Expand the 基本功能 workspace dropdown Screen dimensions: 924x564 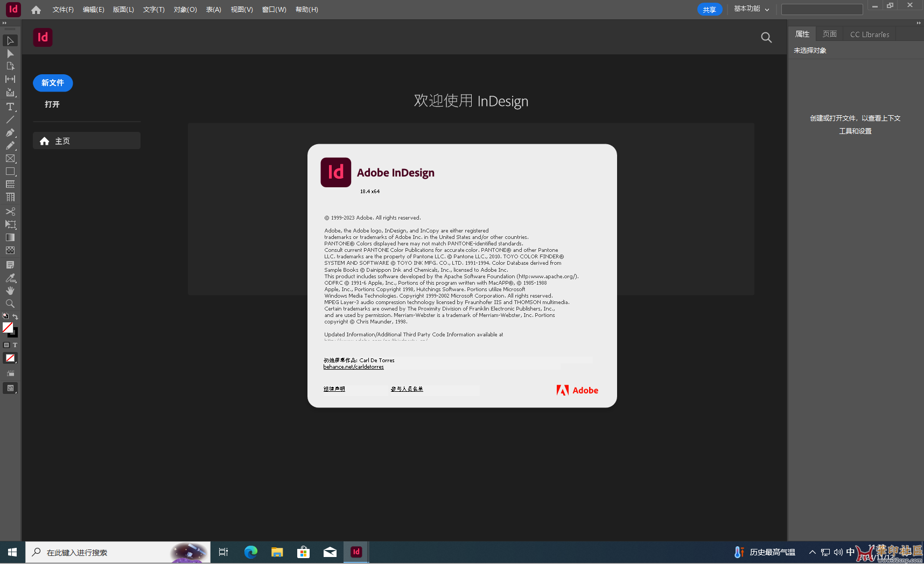click(752, 9)
